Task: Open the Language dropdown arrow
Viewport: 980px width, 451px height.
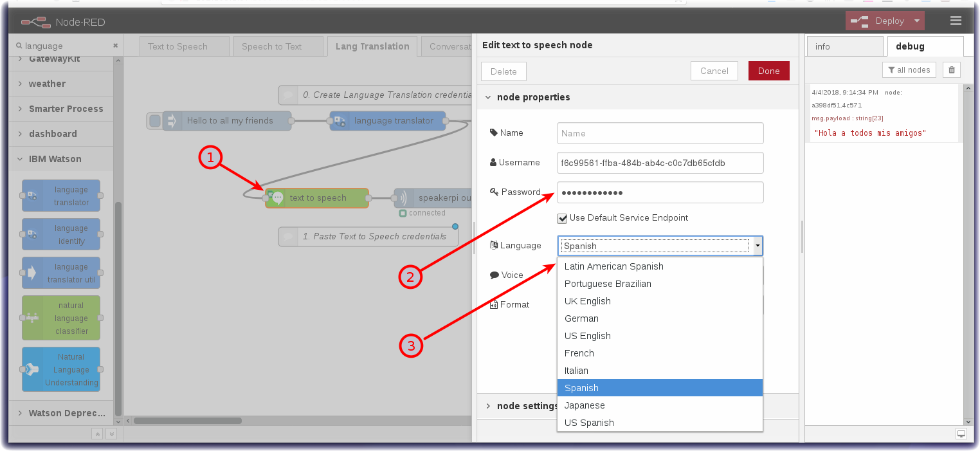Action: coord(758,246)
